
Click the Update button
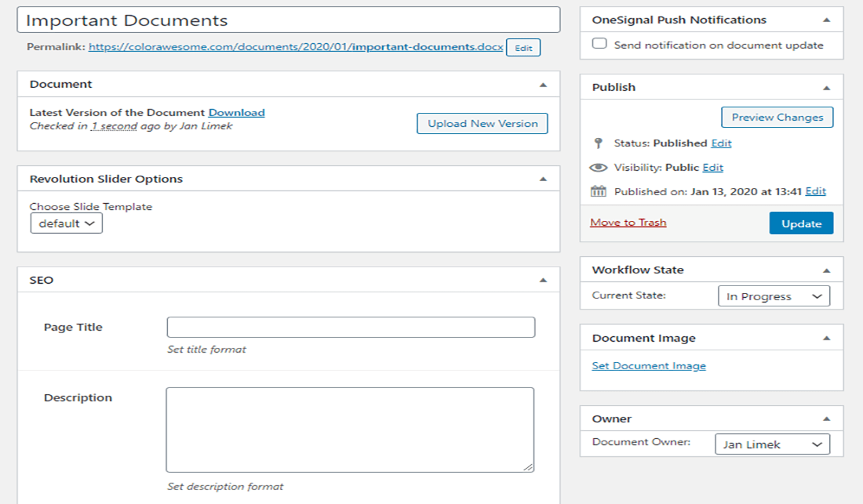pyautogui.click(x=801, y=223)
